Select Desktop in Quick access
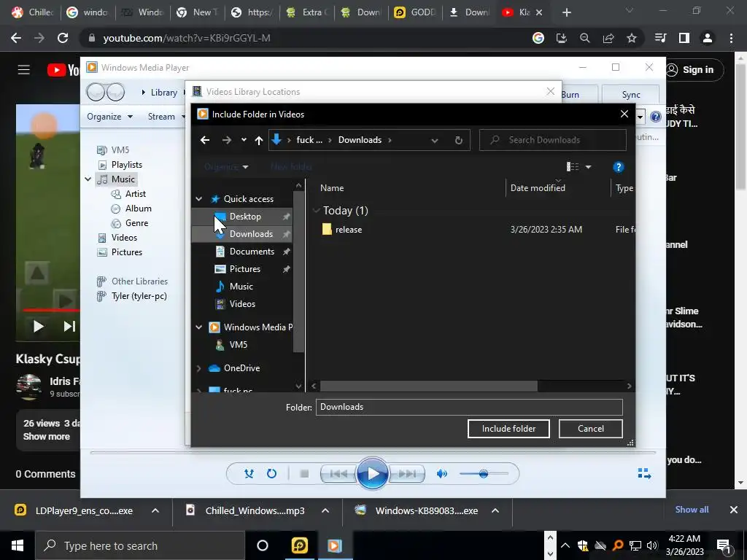Image resolution: width=747 pixels, height=560 pixels. click(244, 216)
